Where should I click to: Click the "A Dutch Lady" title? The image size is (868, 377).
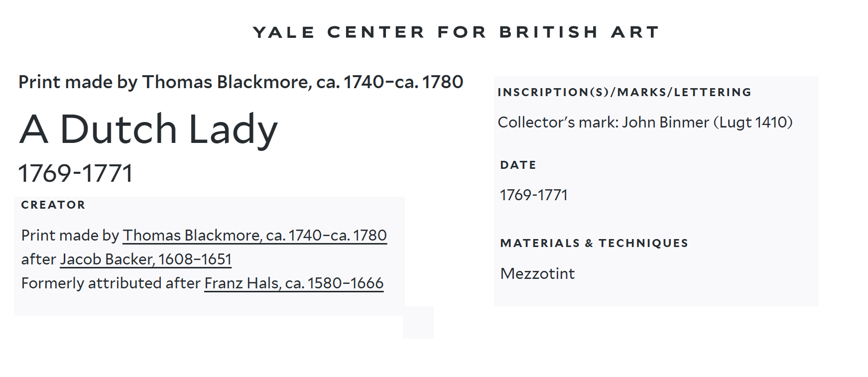[x=148, y=129]
